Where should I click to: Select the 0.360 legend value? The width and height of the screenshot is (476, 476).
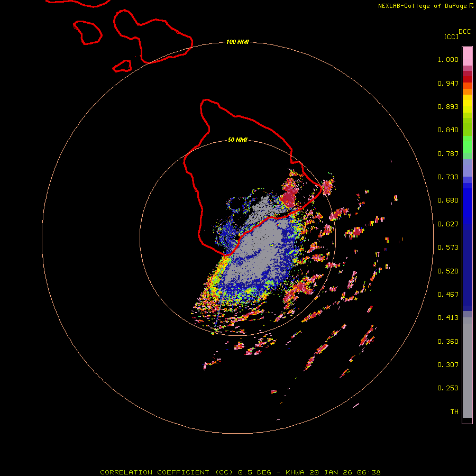tap(448, 342)
